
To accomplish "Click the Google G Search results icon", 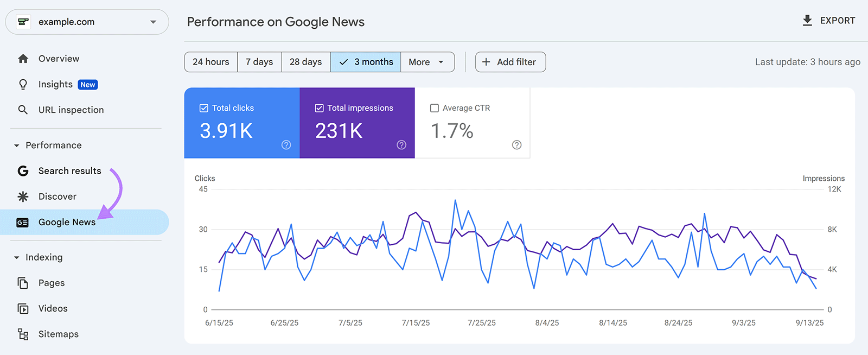I will click(x=23, y=171).
